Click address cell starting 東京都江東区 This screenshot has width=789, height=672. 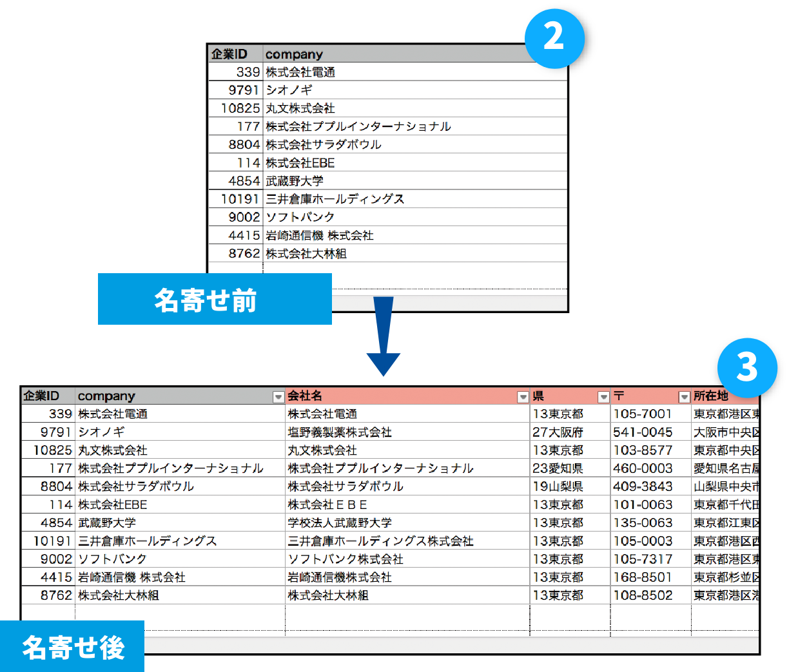[726, 523]
